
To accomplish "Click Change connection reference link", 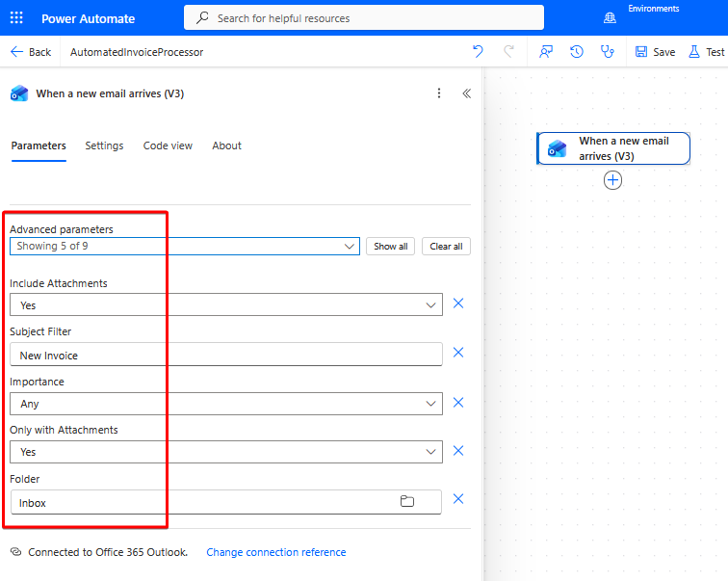I will tap(276, 552).
